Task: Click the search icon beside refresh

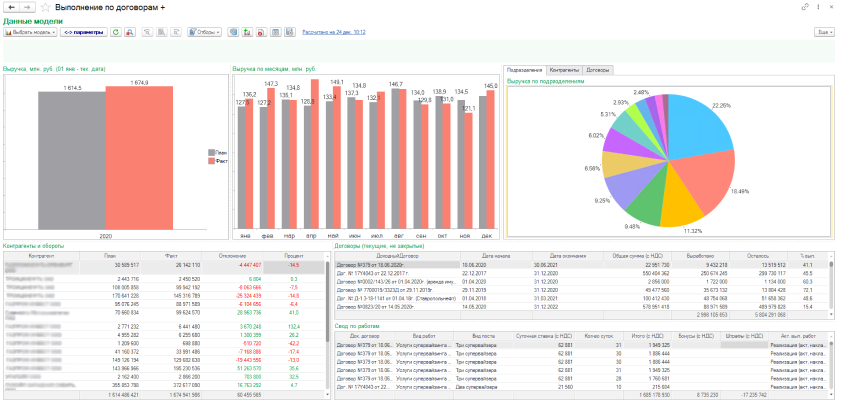Action: click(130, 32)
